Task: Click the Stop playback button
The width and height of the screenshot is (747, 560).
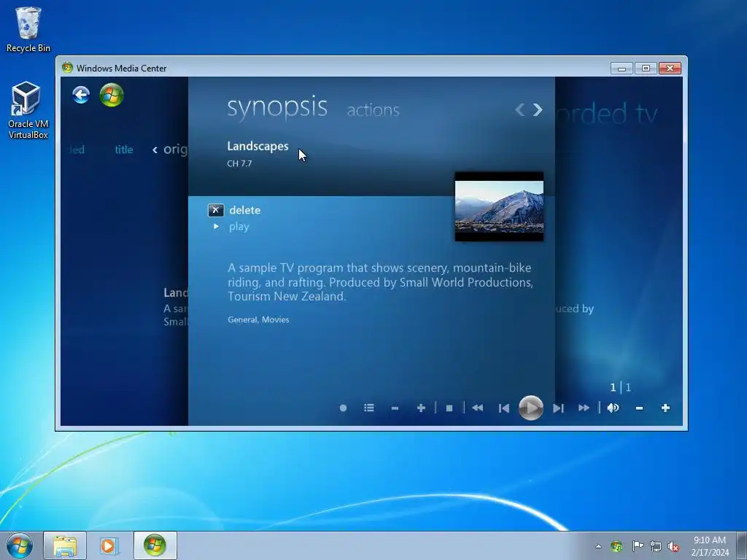Action: [449, 408]
